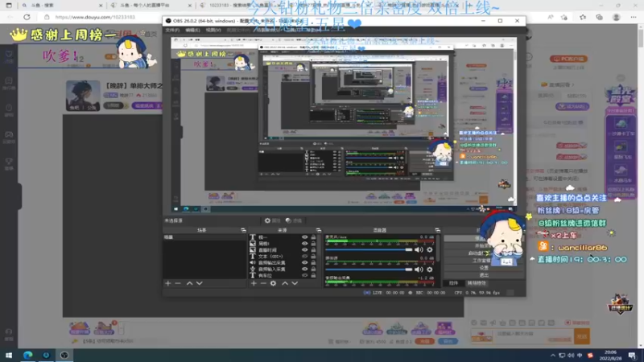Click the 属性 properties button in OBS
Image resolution: width=644 pixels, height=362 pixels.
[x=272, y=220]
